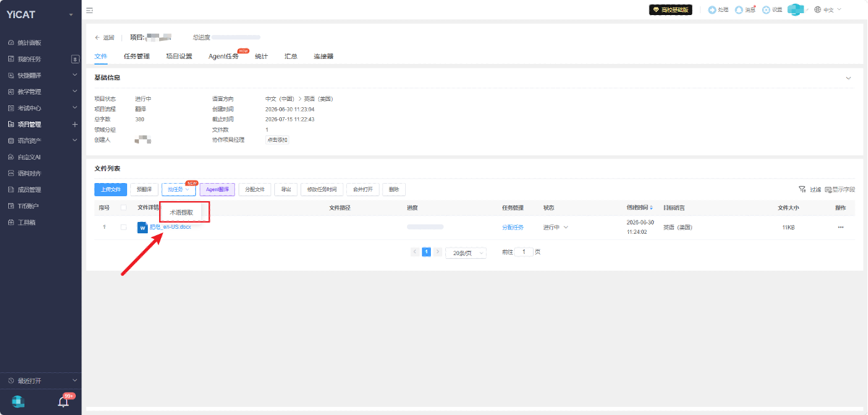
Task: Switch to the 汇总 tab
Action: (x=291, y=56)
